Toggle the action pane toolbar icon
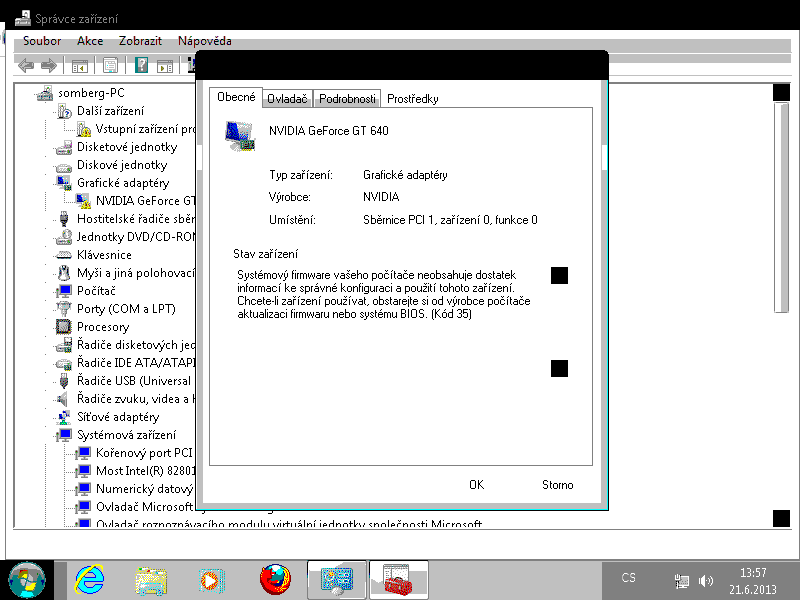800x600 pixels. coord(165,65)
